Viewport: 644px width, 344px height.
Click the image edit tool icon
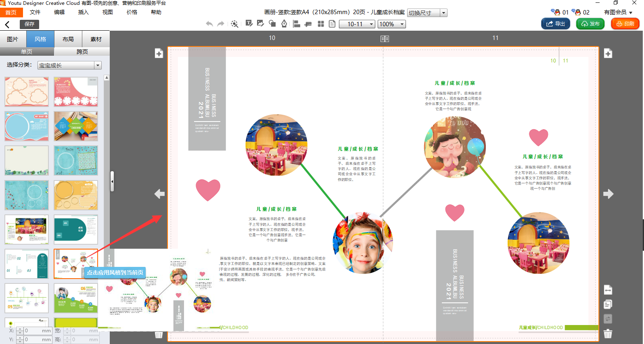260,24
